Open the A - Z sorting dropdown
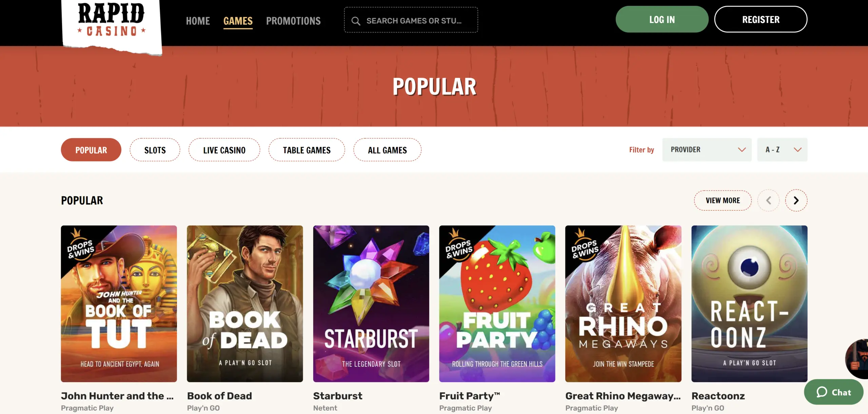868x414 pixels. 782,150
